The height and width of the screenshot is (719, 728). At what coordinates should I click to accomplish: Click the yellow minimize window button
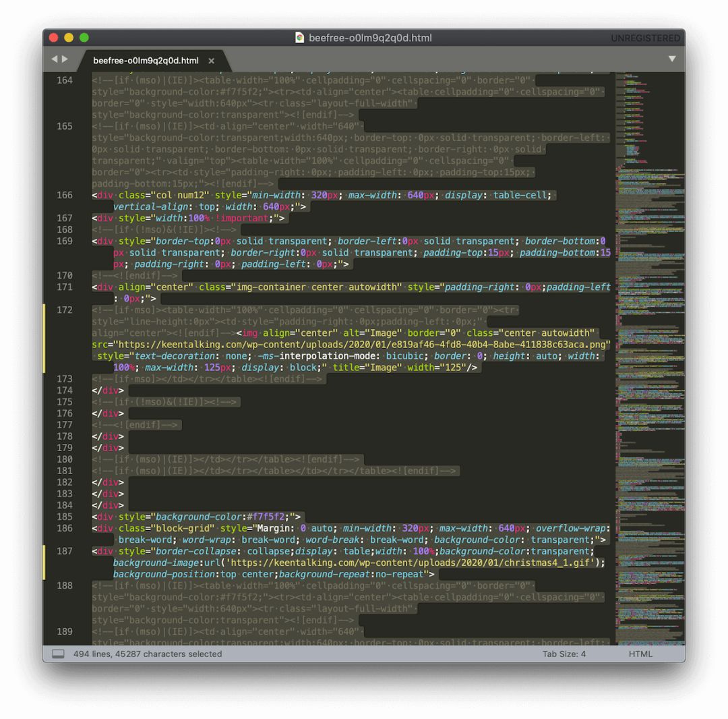click(69, 38)
